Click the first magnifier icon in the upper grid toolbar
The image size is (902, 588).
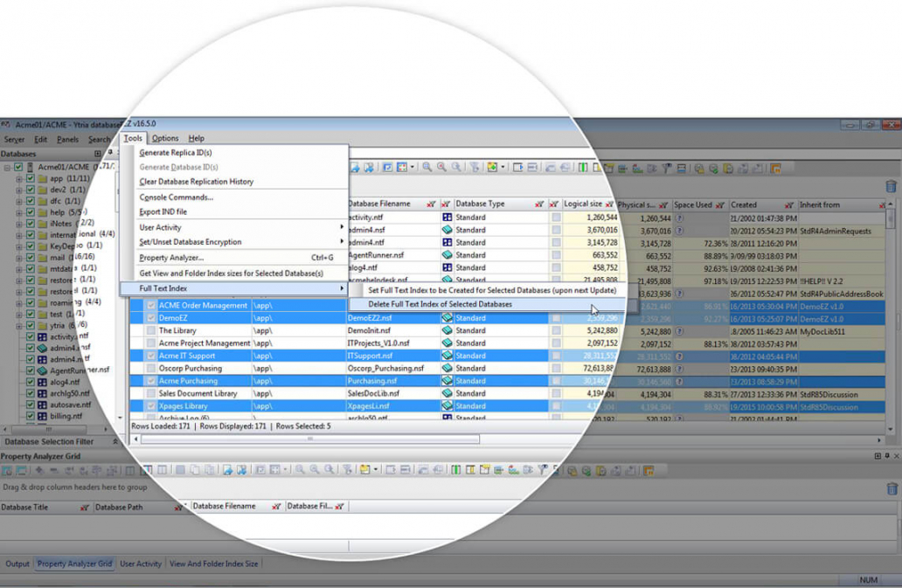pos(427,167)
